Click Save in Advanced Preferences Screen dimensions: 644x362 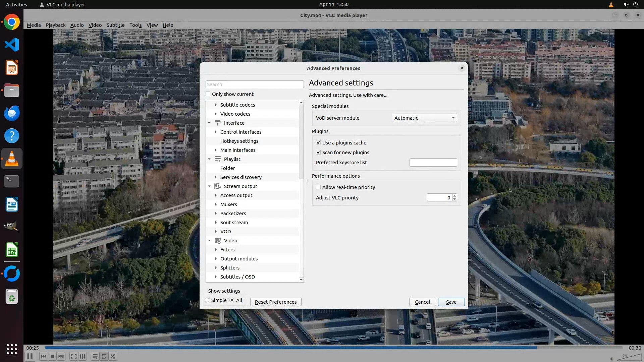451,302
